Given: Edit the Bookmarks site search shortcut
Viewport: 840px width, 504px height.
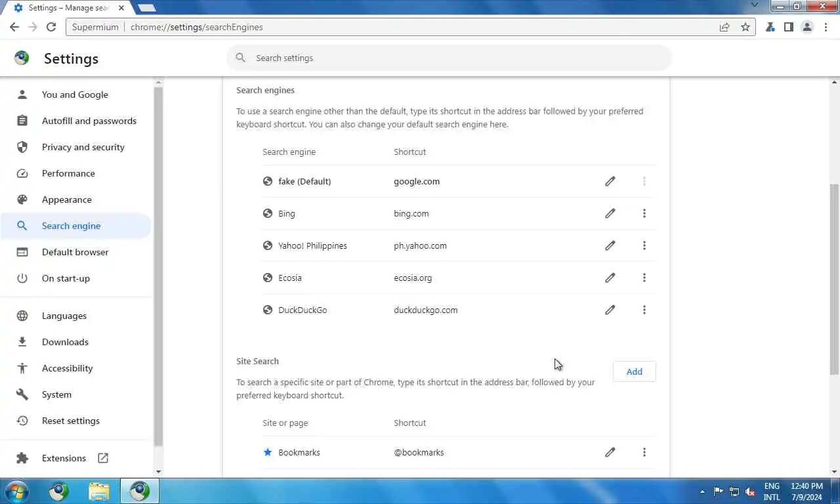Looking at the screenshot, I should 610,452.
